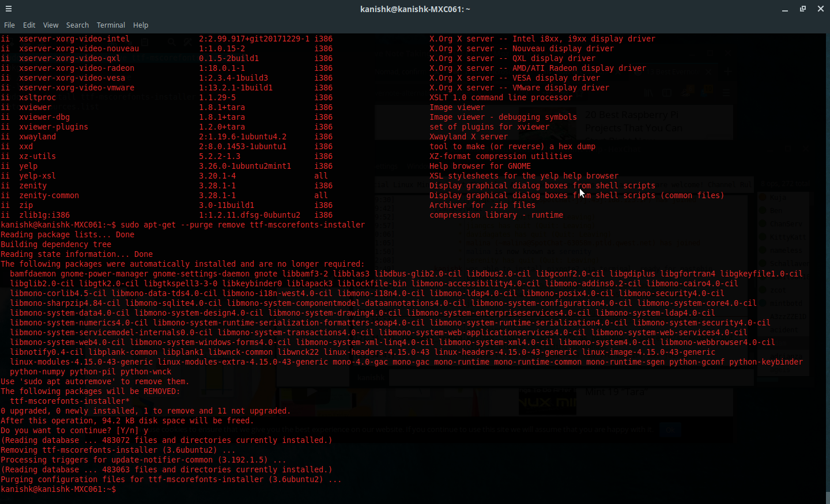Click the final empty shell prompt line

[x=58, y=489]
